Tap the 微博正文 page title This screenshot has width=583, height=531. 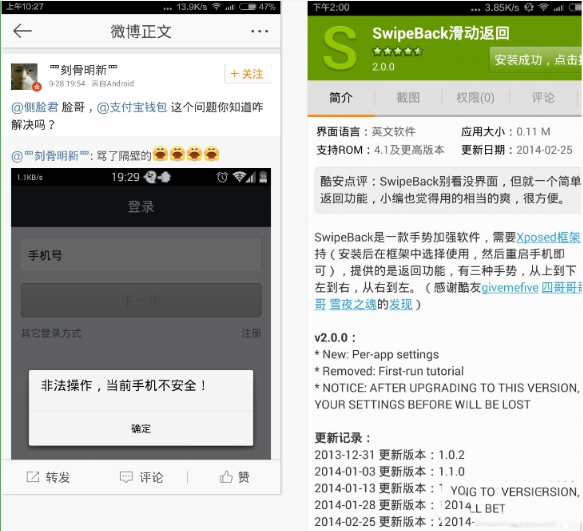pos(141,32)
